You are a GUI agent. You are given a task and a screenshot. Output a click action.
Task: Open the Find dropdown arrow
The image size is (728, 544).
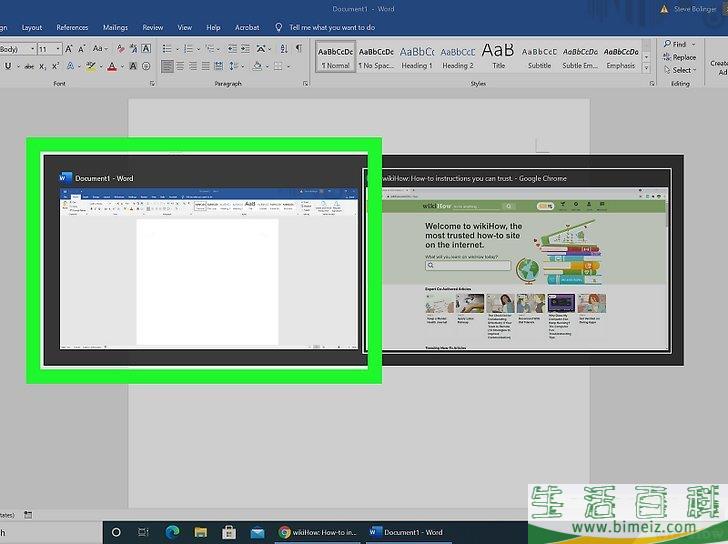[694, 45]
